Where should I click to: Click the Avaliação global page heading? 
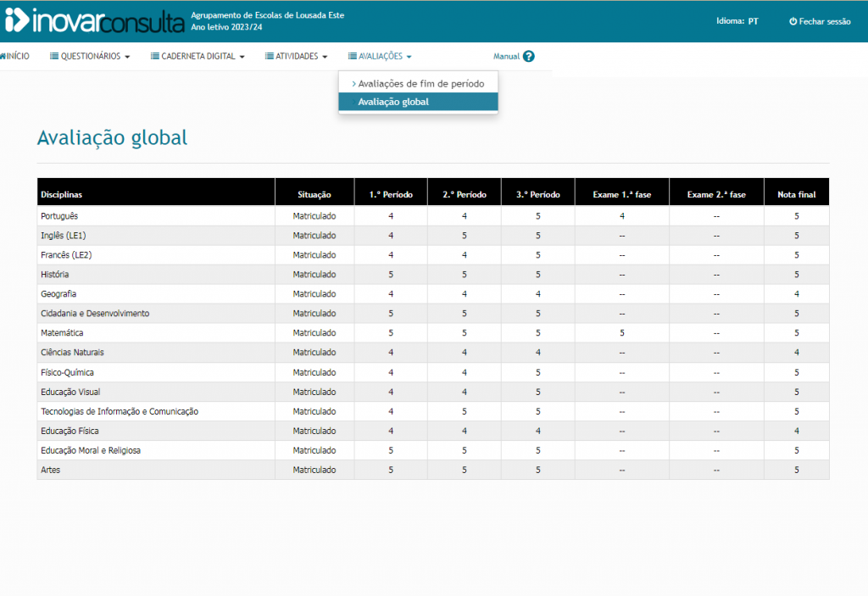point(113,137)
